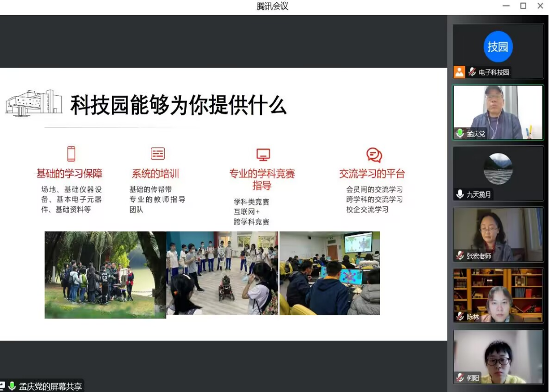Maximize the 腾讯会议 window

pyautogui.click(x=523, y=6)
